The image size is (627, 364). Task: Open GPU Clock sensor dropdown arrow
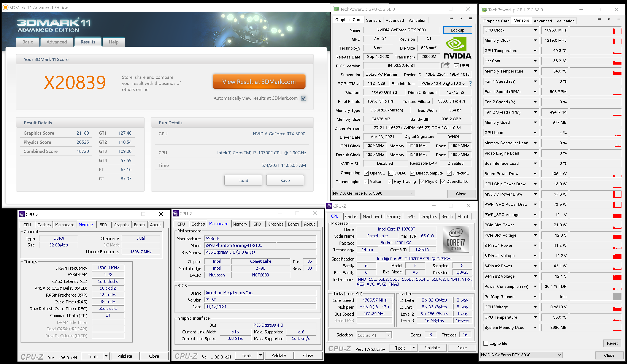tap(535, 30)
